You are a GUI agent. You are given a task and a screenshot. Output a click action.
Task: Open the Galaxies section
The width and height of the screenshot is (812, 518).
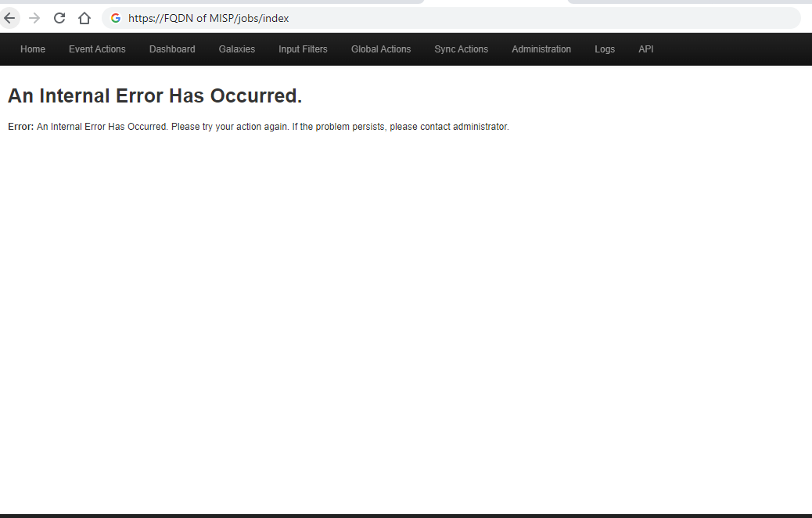pyautogui.click(x=236, y=49)
